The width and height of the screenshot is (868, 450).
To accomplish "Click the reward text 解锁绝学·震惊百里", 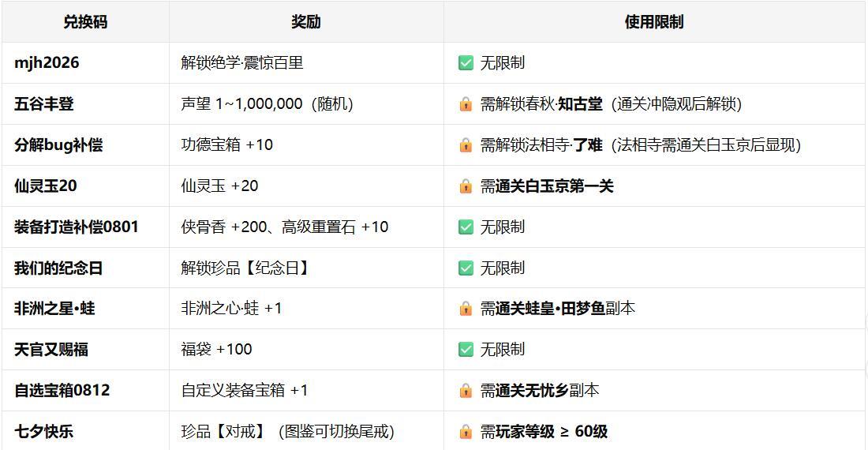I will tap(242, 62).
